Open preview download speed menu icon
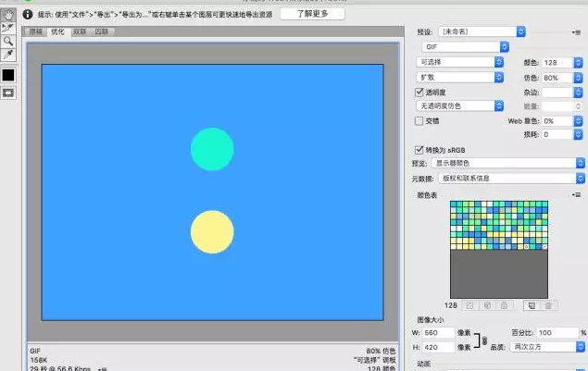The height and width of the screenshot is (371, 588). [x=102, y=369]
